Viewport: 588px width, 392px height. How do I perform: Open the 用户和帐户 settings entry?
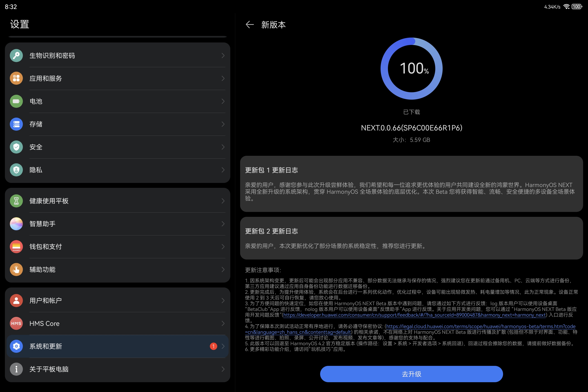tap(118, 301)
